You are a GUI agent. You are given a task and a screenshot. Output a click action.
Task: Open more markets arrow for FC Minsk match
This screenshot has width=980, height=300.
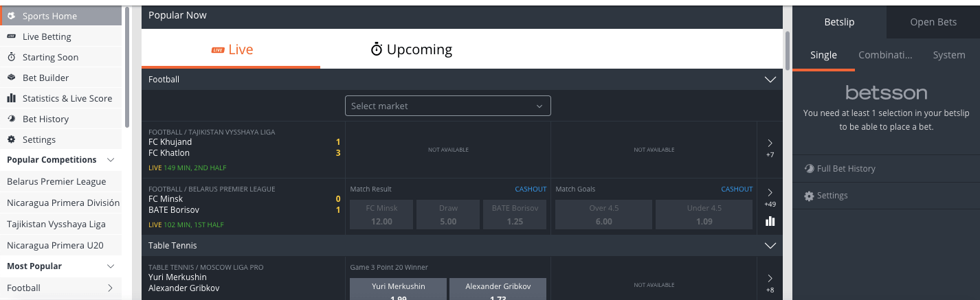(x=770, y=192)
